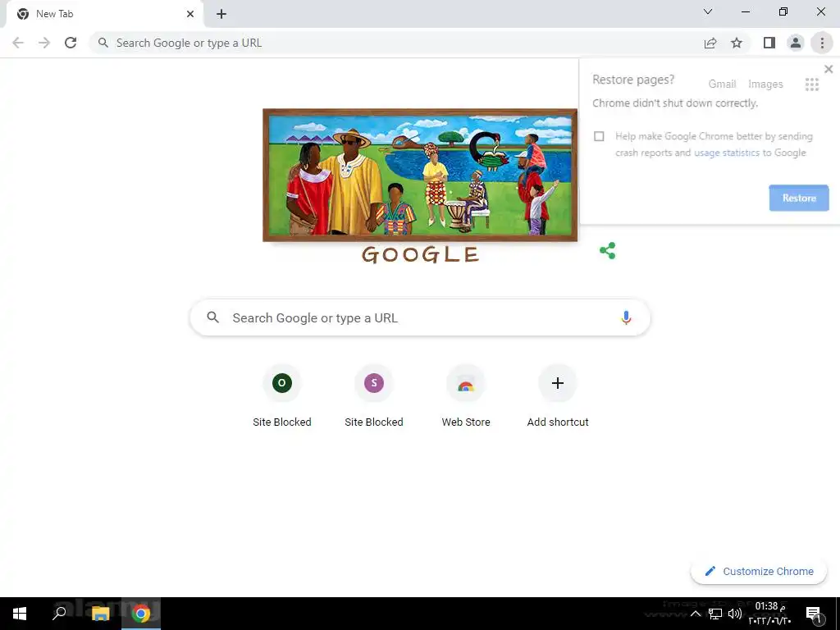The width and height of the screenshot is (840, 630).
Task: Open the Images link
Action: click(765, 84)
